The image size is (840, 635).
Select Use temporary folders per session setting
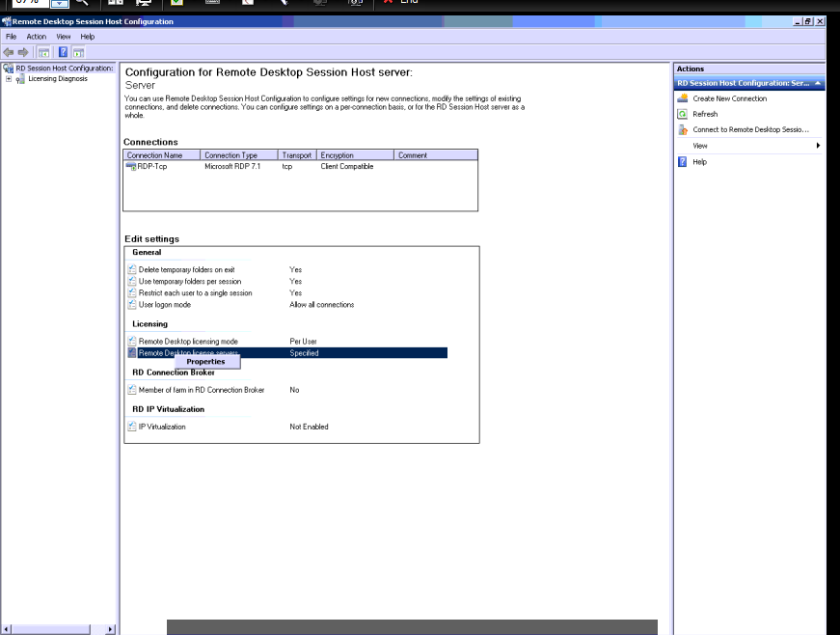tap(190, 282)
